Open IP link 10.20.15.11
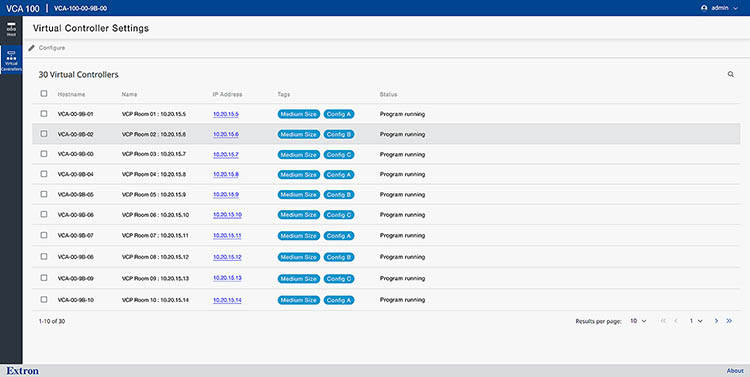Image resolution: width=750 pixels, height=377 pixels. (x=227, y=236)
